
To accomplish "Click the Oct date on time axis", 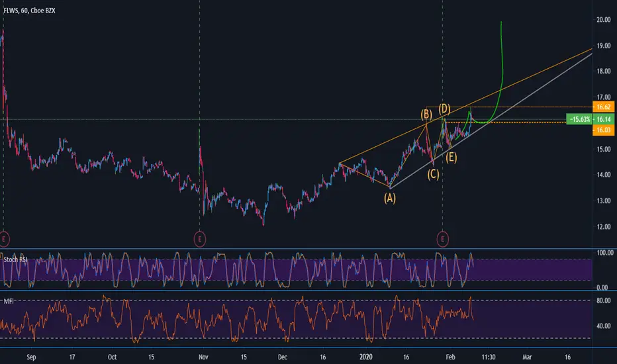I will pos(112,357).
